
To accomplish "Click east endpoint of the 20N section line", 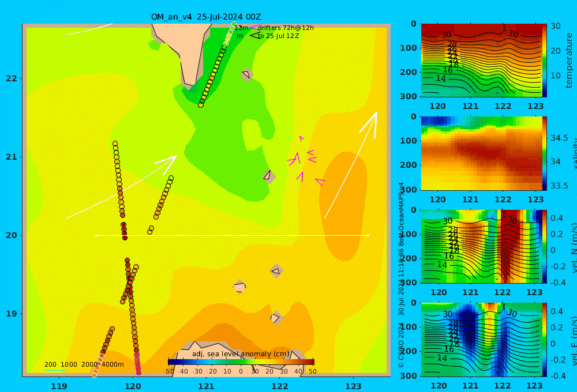I will (x=368, y=235).
